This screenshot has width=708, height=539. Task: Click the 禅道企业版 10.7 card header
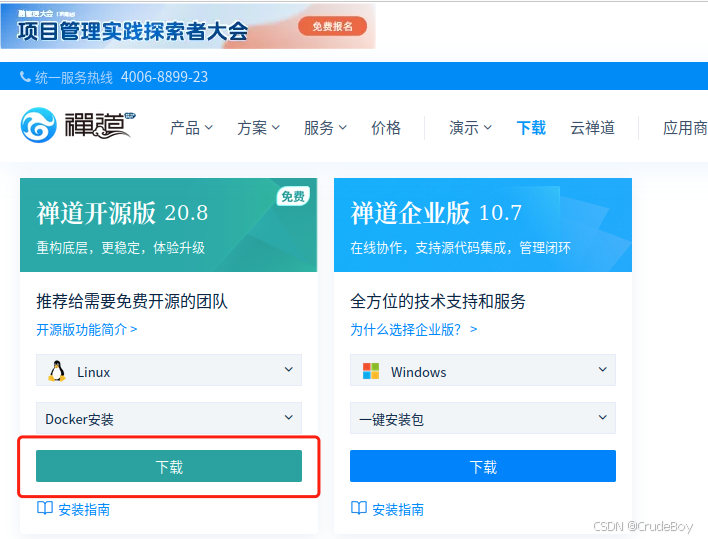coord(483,225)
